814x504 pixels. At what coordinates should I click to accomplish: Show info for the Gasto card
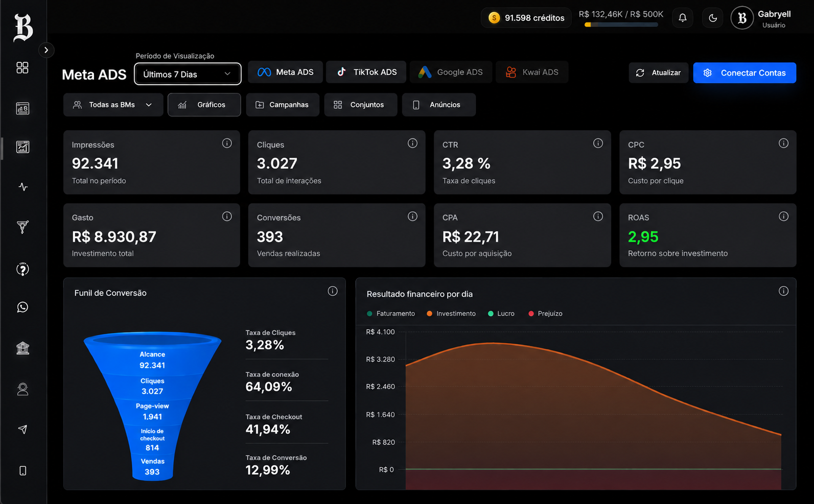tap(227, 217)
